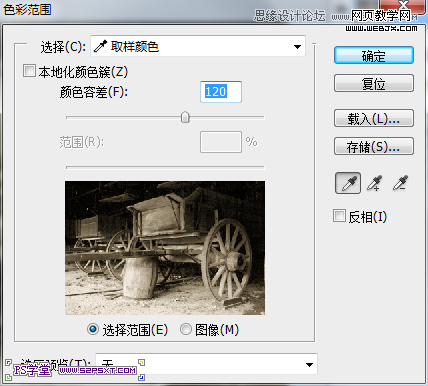Open the 选择(C) 取样颜色 dropdown
This screenshot has width=428, height=386.
[x=198, y=46]
